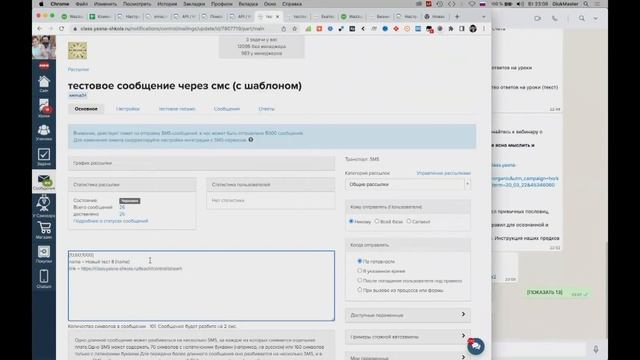Reload the page in Chrome

61,29
